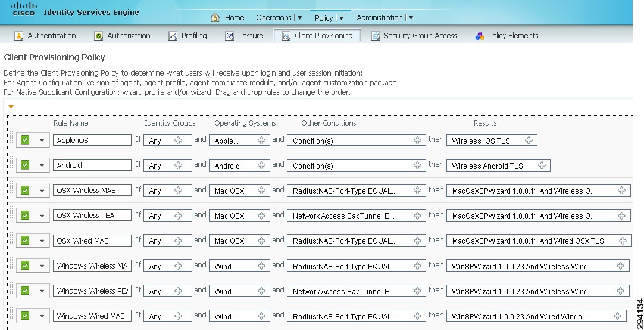Click plus icon in Apple iOS Operating Systems
The image size is (644, 330).
(x=262, y=140)
